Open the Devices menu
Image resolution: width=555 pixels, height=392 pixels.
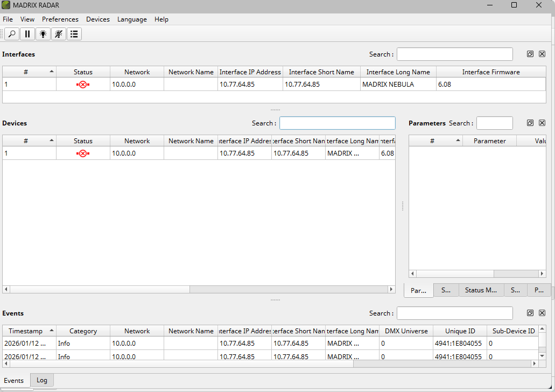coord(98,19)
